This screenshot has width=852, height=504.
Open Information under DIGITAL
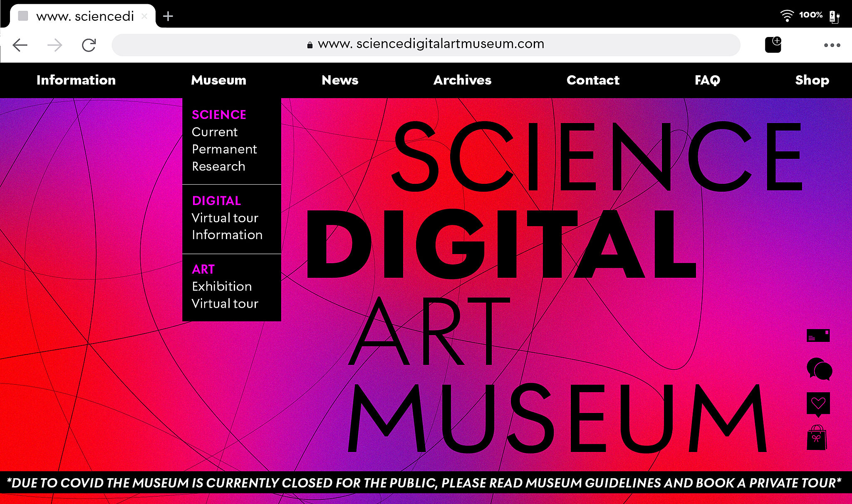coord(227,235)
